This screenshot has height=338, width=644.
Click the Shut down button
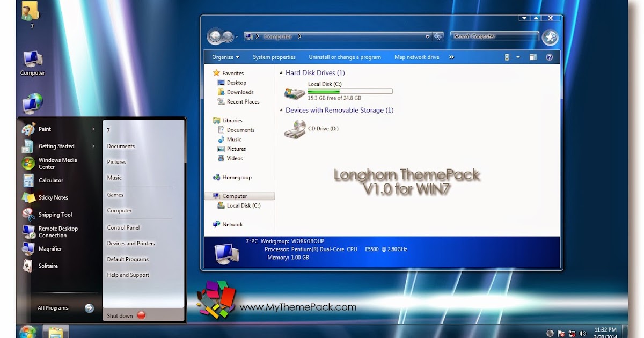pos(120,315)
